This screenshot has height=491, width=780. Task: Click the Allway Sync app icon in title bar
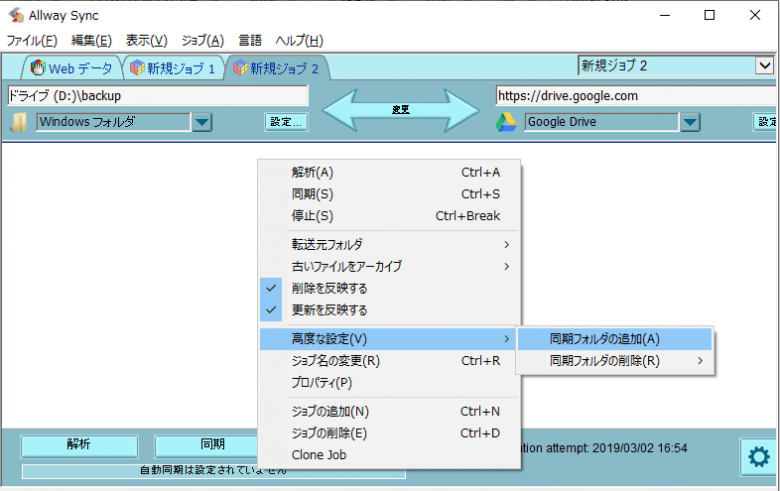point(16,15)
